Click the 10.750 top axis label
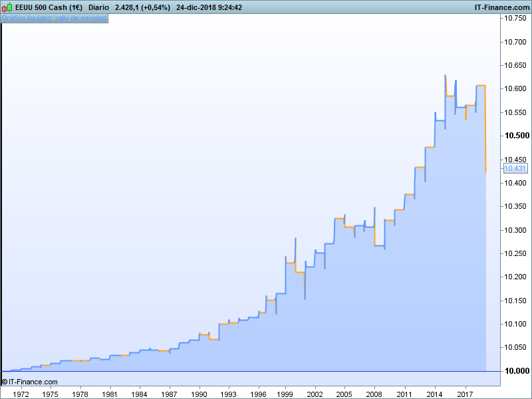 point(516,19)
